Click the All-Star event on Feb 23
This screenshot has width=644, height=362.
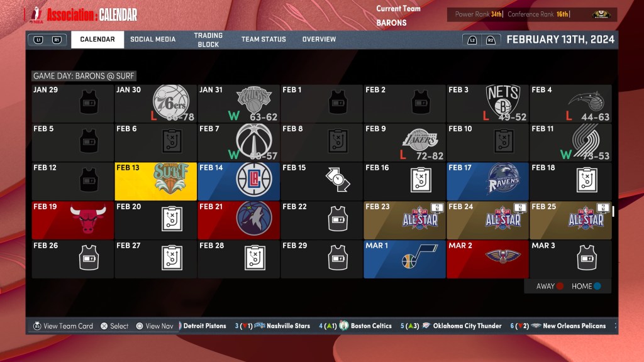420,220
